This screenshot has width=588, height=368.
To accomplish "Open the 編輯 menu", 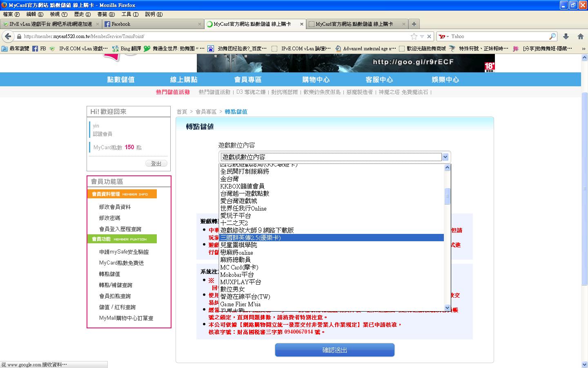I will pos(35,14).
